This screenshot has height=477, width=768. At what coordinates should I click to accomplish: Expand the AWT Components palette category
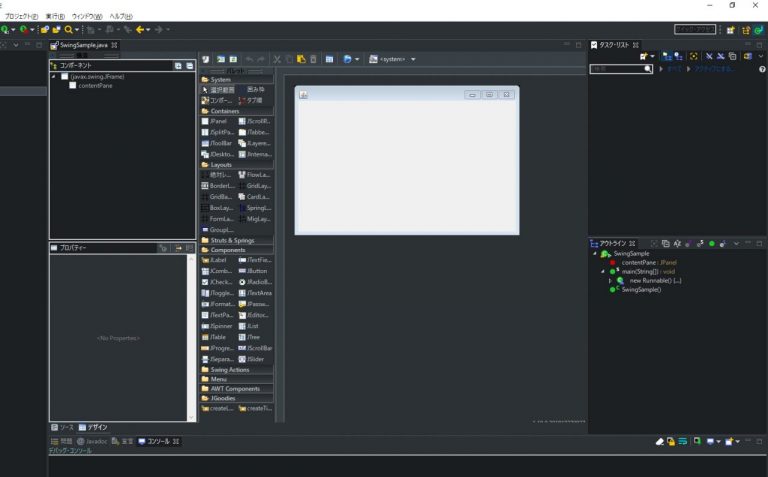tap(237, 388)
